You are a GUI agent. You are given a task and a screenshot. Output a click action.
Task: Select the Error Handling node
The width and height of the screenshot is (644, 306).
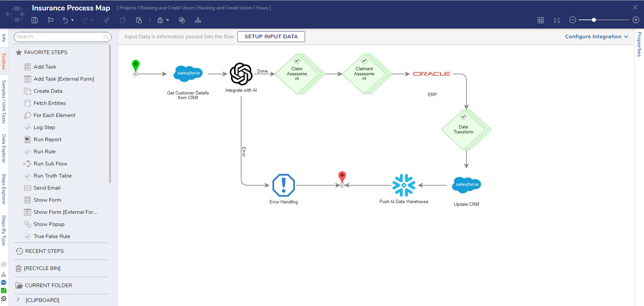coord(283,185)
